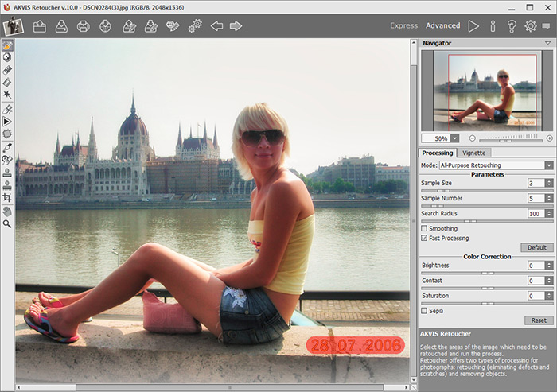Open the Processing tab
Image resolution: width=557 pixels, height=392 pixels.
click(438, 153)
